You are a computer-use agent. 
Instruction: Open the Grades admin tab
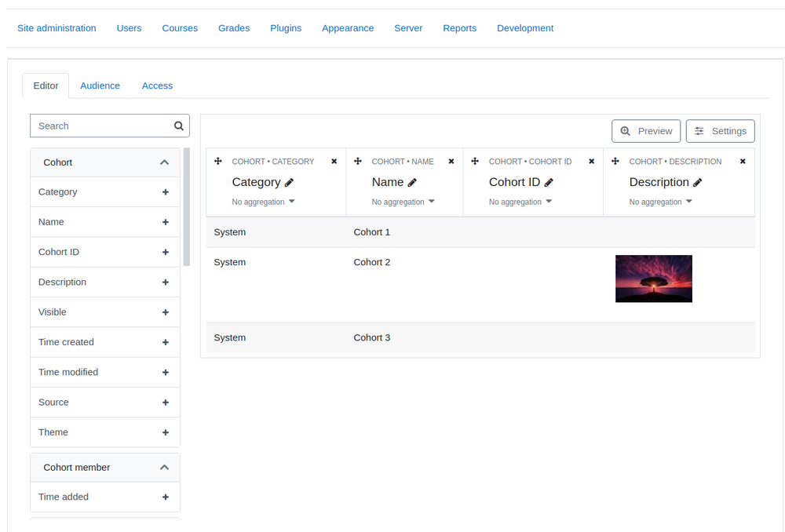pyautogui.click(x=234, y=28)
